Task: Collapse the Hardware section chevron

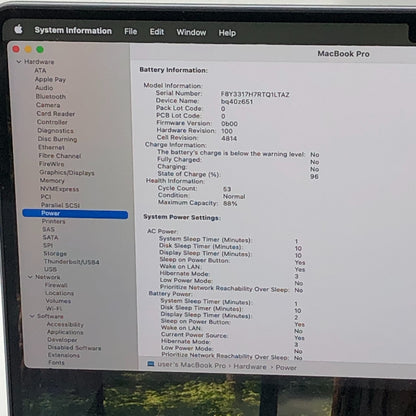Action: pos(19,62)
